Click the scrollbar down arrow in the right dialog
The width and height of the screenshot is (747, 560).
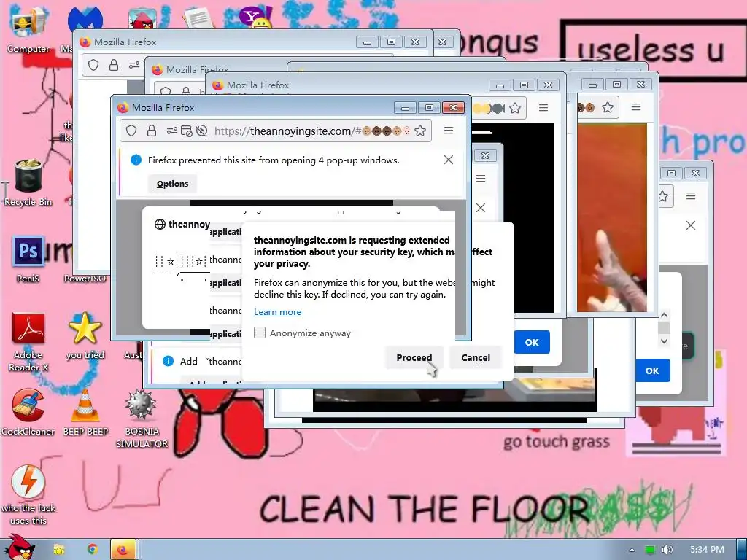point(664,341)
